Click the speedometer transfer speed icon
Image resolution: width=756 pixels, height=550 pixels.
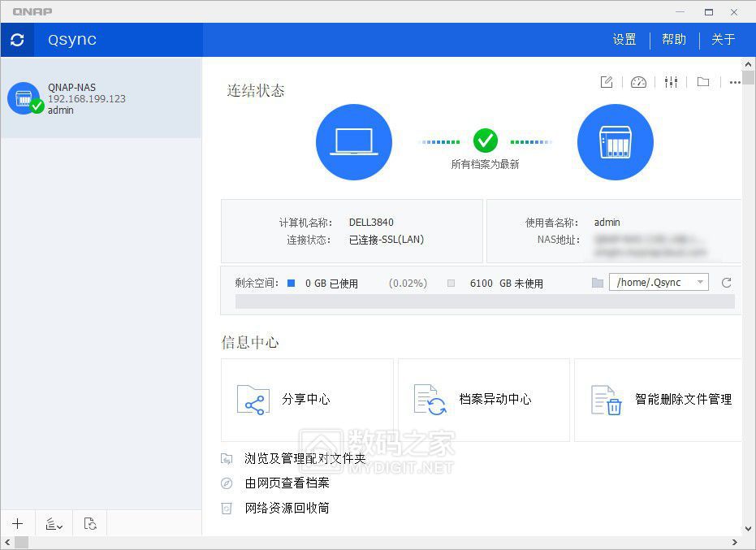[x=638, y=82]
